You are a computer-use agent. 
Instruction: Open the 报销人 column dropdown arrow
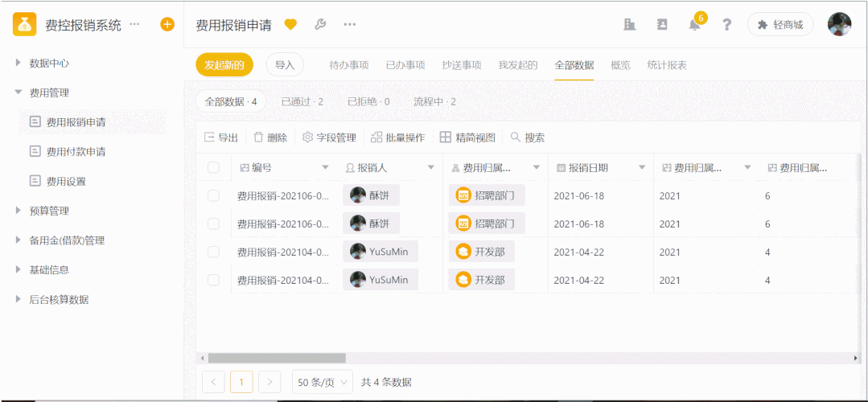point(430,167)
